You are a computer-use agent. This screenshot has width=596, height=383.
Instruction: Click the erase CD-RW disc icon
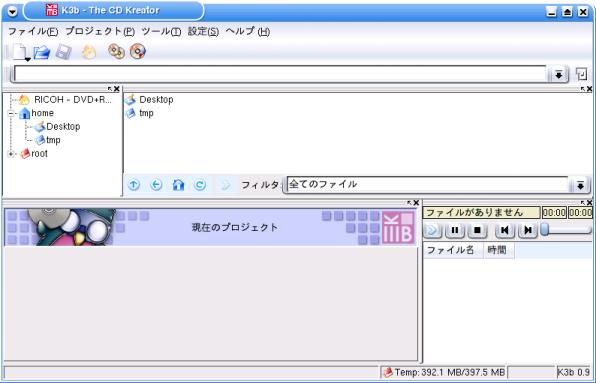point(138,51)
